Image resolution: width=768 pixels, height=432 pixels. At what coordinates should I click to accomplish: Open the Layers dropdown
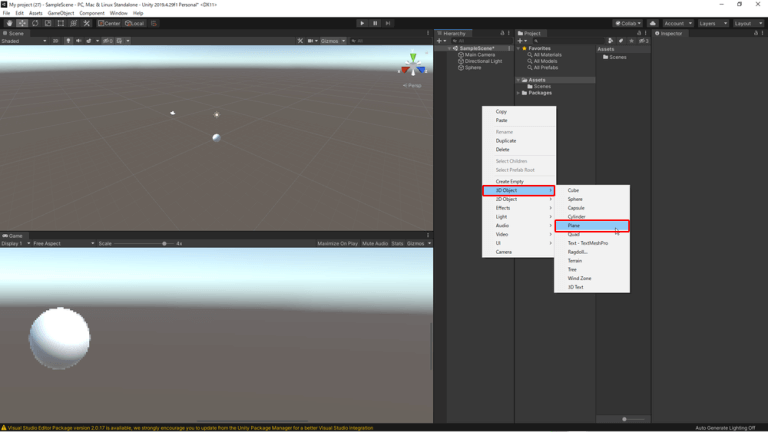point(713,23)
